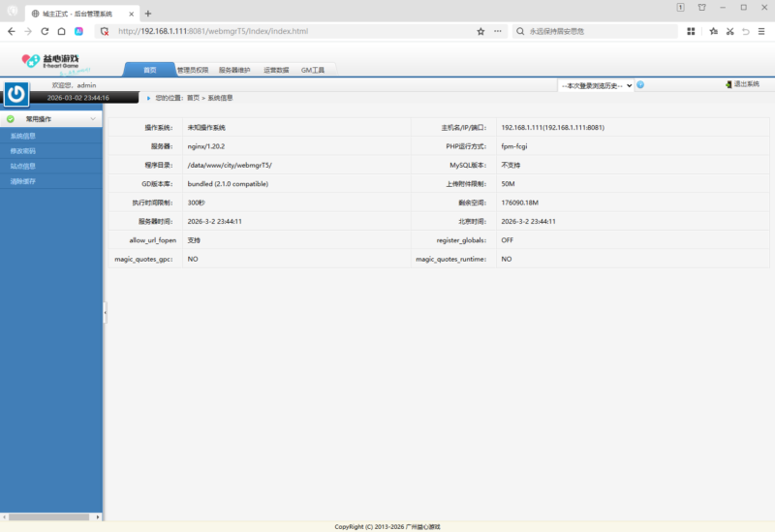Collapse the left sidebar with the splitter handle
Screen dimensions: 775x532
point(105,311)
